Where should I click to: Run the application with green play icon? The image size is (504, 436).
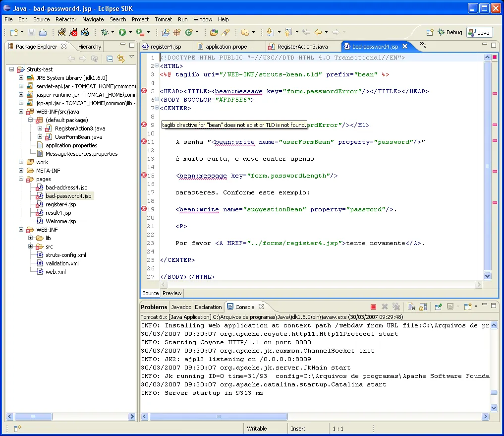[x=122, y=32]
